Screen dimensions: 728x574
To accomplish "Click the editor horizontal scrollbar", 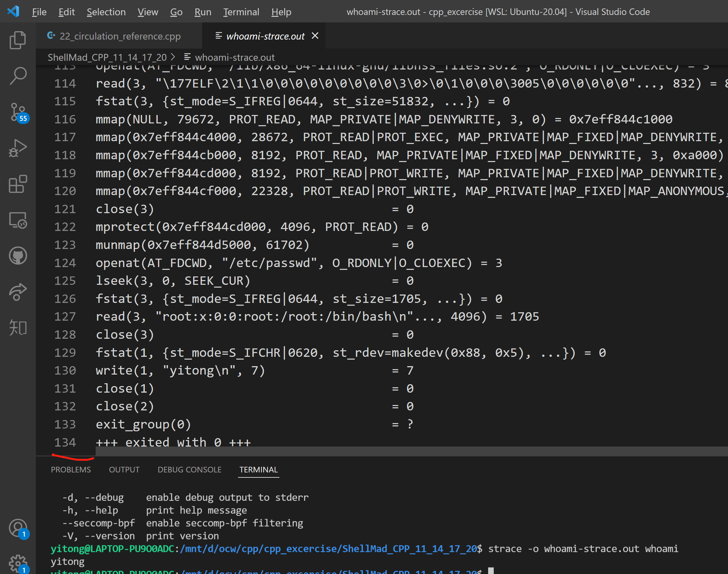I will [412, 451].
